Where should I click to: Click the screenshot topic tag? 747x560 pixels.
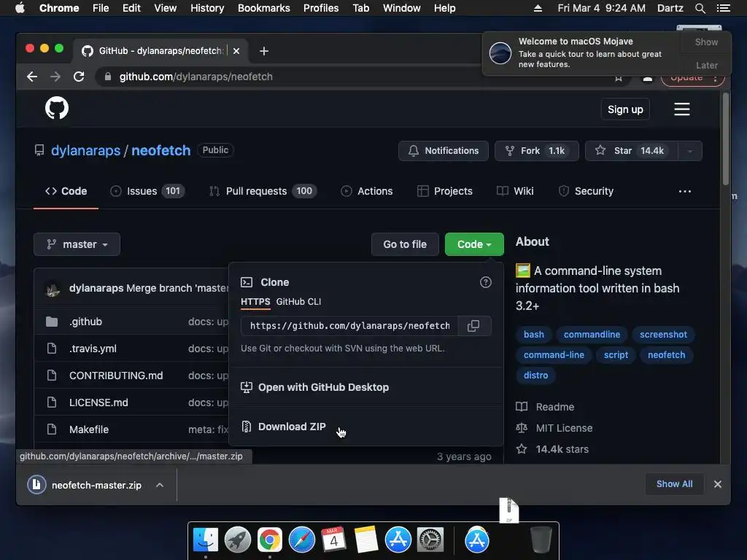coord(663,335)
